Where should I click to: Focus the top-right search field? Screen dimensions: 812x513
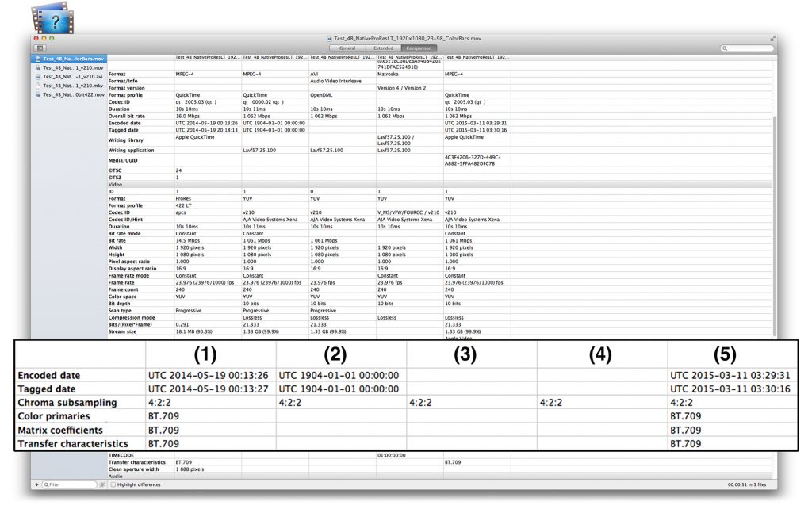pyautogui.click(x=747, y=48)
